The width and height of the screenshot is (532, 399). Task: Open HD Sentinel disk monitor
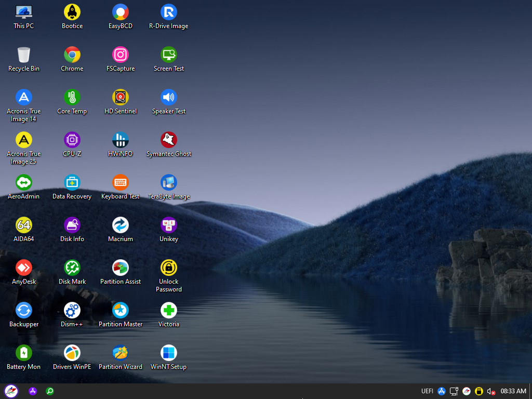click(x=121, y=98)
